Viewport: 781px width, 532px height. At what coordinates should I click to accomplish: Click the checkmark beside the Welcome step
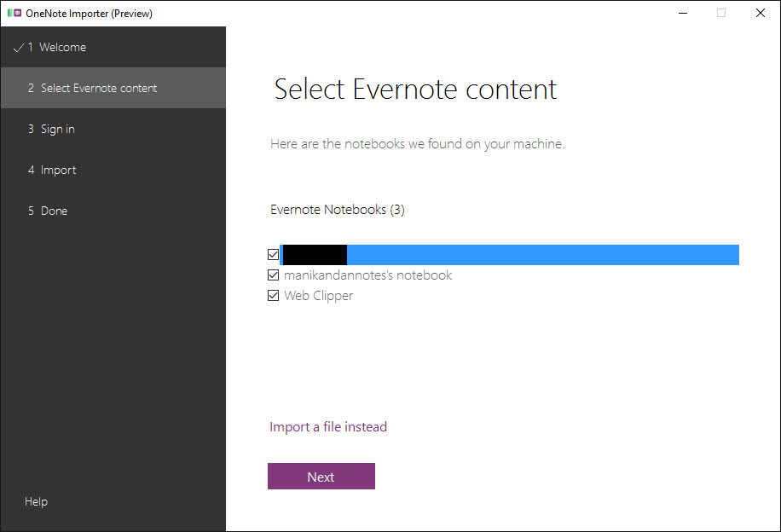click(18, 48)
